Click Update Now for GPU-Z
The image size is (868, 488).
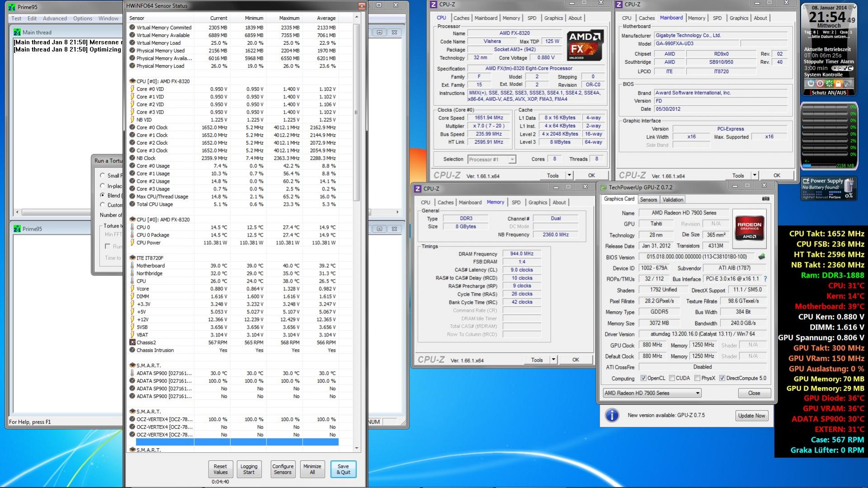[x=751, y=416]
